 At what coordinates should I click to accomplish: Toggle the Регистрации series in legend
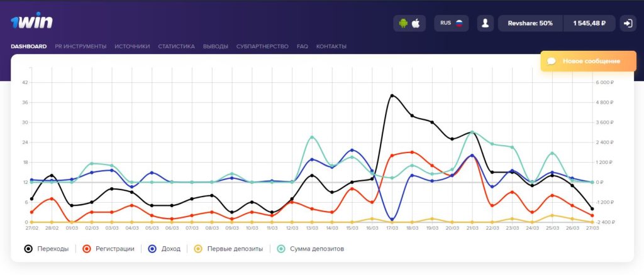click(108, 249)
